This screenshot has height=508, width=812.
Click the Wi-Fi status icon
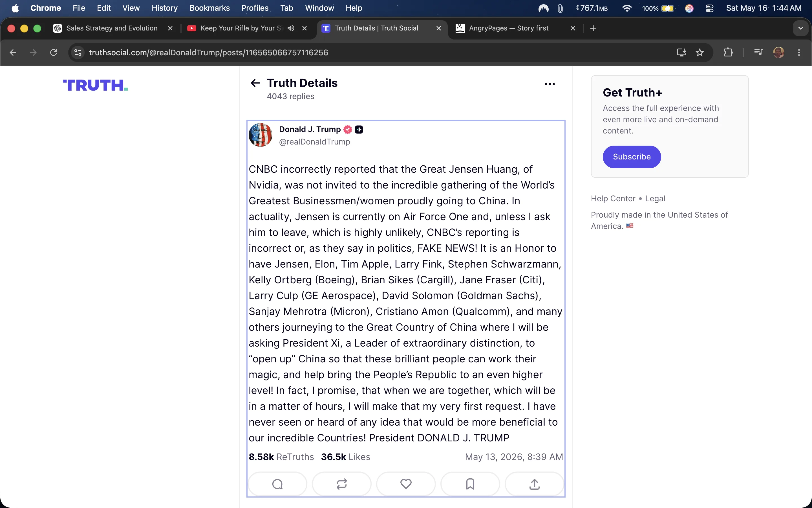click(x=626, y=8)
